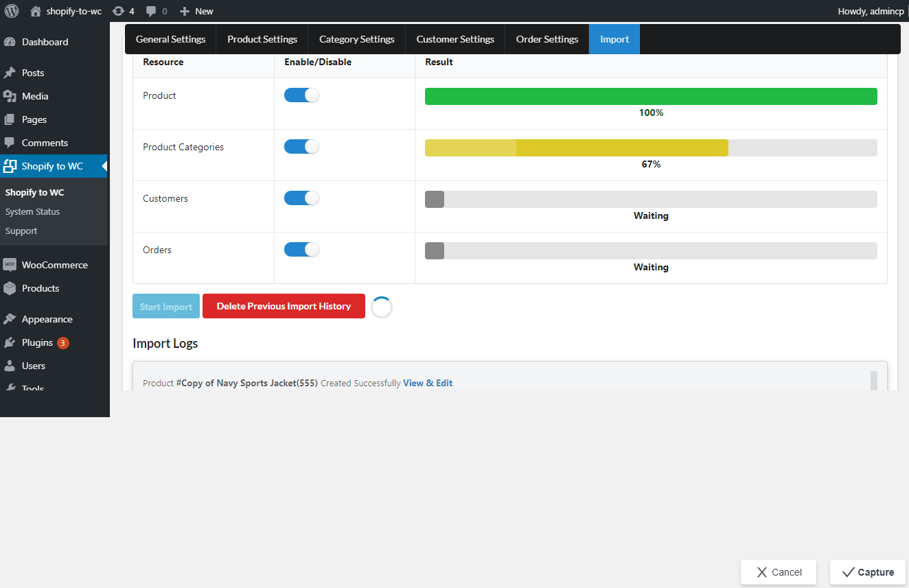Viewport: 909px width, 588px height.
Task: Click the Resource column header
Action: 163,62
